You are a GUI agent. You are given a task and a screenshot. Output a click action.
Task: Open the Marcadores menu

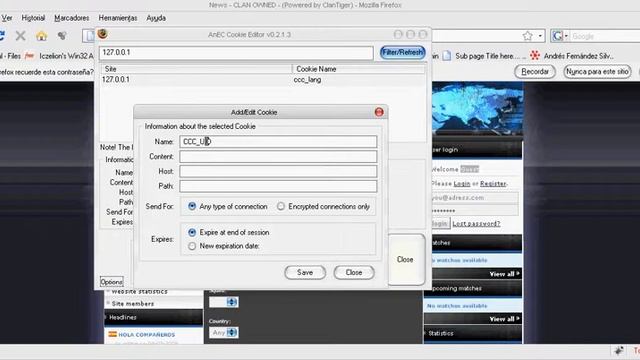(71, 18)
